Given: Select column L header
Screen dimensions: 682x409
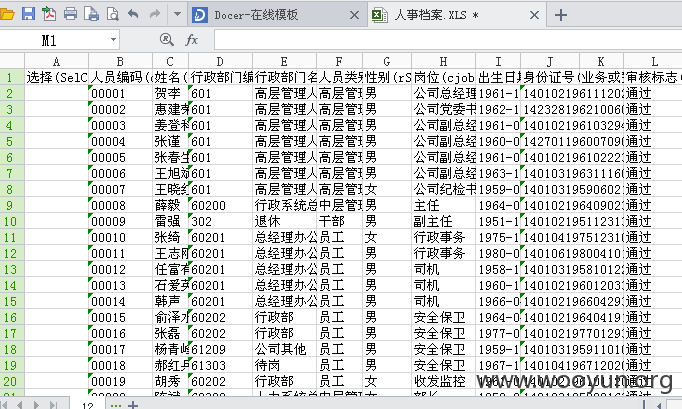Looking at the screenshot, I should pyautogui.click(x=654, y=61).
